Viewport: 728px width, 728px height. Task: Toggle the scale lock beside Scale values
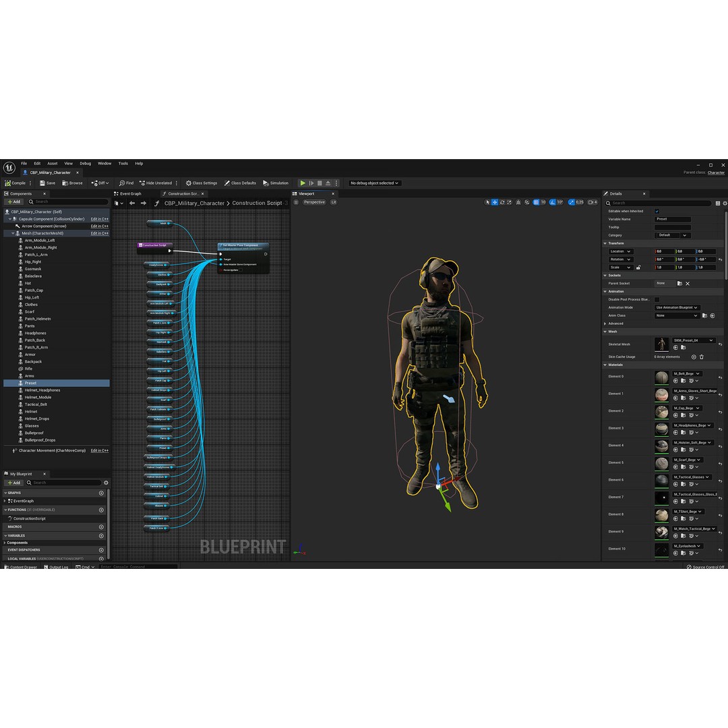[x=639, y=267]
